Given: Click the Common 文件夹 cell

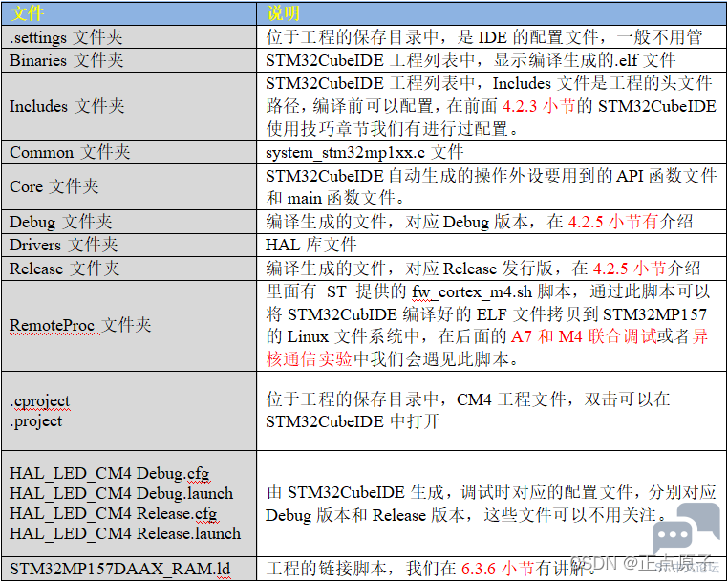Looking at the screenshot, I should pos(70,152).
